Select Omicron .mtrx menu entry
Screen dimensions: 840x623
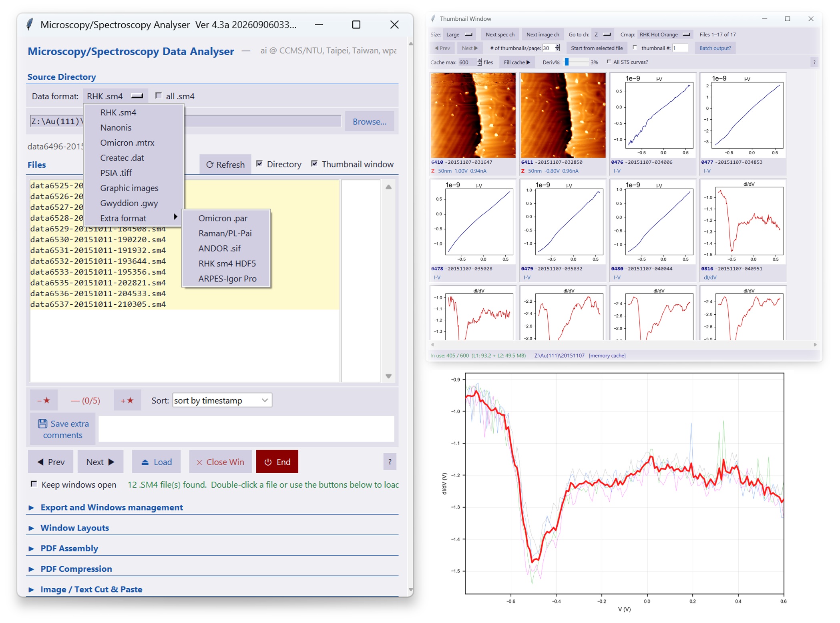click(x=134, y=143)
